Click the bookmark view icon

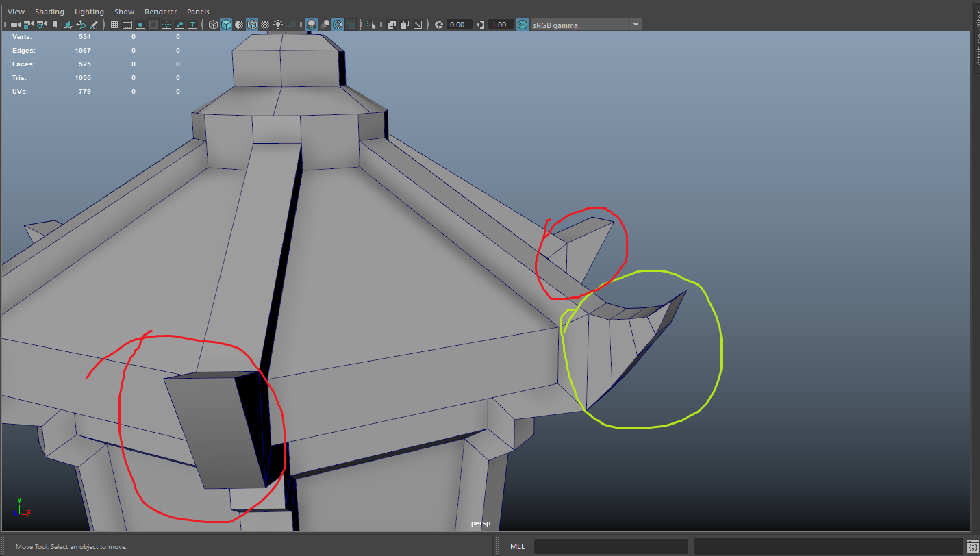click(x=53, y=24)
